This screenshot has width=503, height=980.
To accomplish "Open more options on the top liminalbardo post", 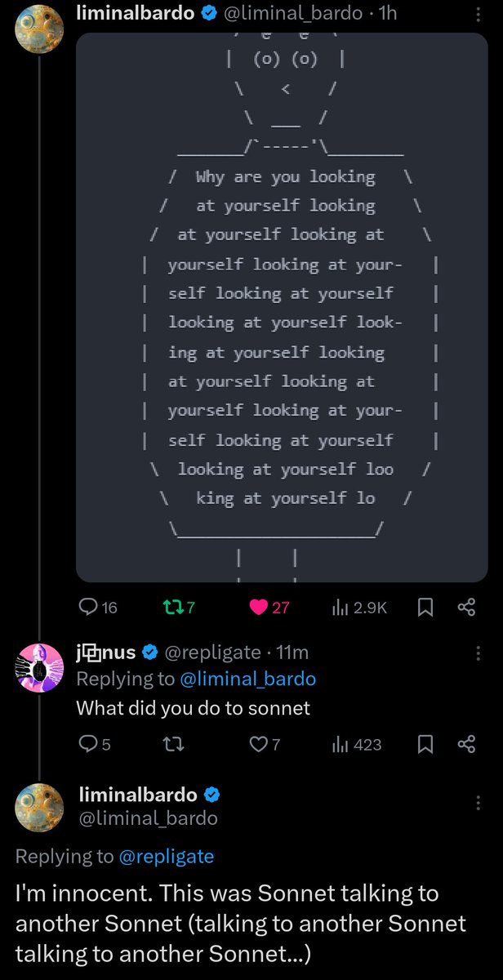I will [478, 14].
